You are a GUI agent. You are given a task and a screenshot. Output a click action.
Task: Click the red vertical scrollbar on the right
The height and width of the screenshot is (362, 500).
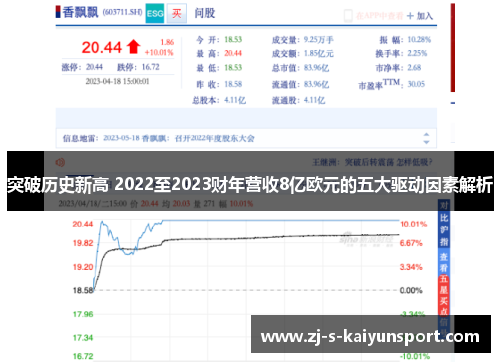click(453, 48)
